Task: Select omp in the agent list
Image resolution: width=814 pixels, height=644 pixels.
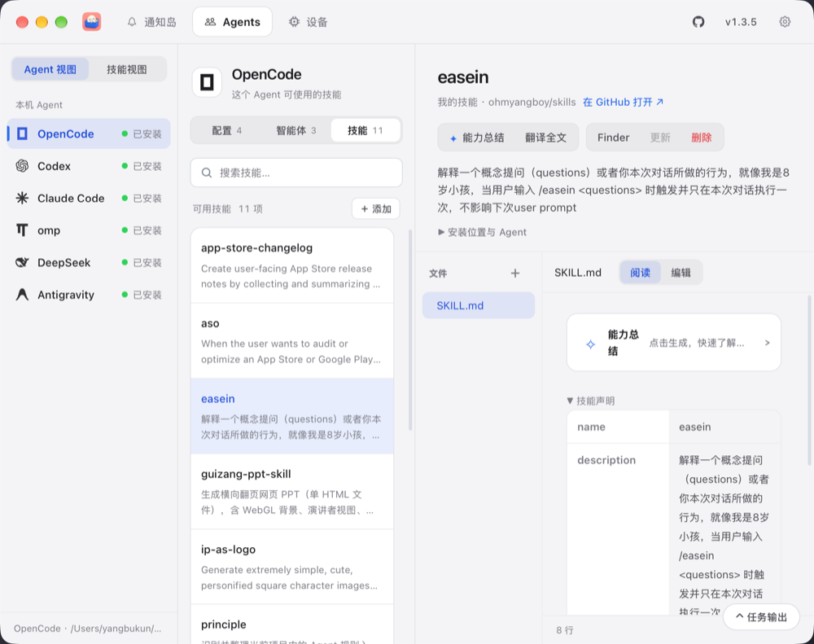Action: tap(89, 230)
